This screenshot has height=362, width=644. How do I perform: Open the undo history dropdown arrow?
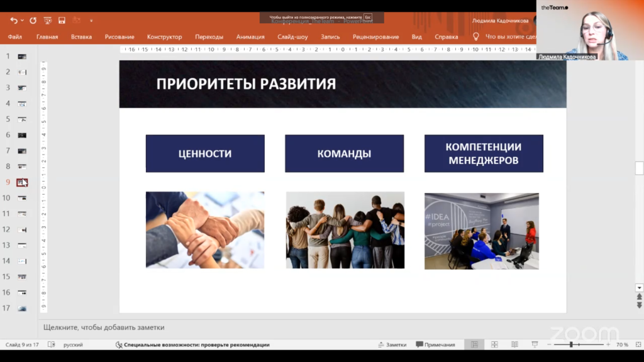22,20
